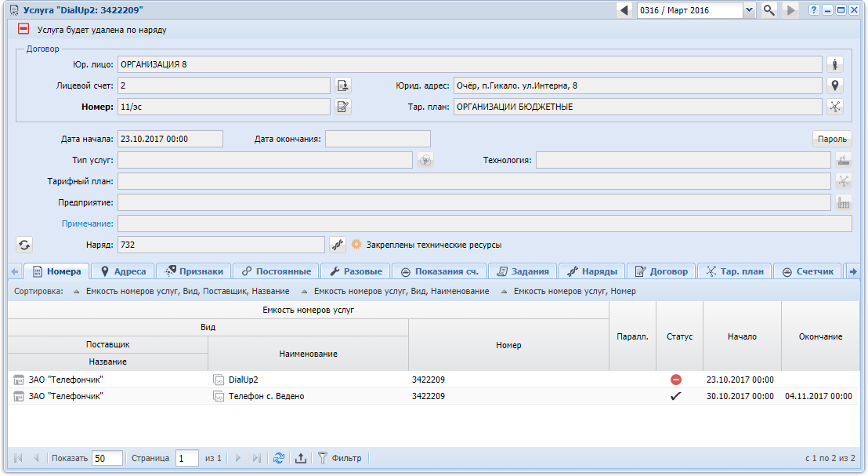This screenshot has height=476, width=868.
Task: Open legal entity card person icon
Action: point(835,64)
